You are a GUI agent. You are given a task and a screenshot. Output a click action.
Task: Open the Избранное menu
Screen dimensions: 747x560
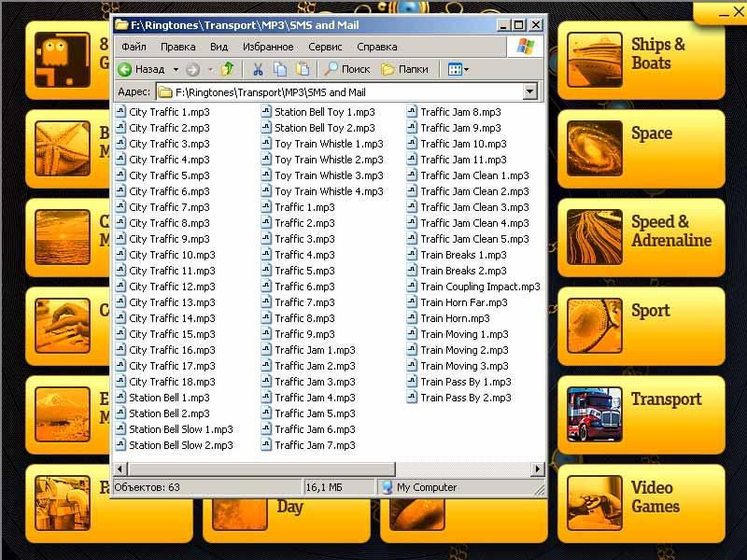268,47
